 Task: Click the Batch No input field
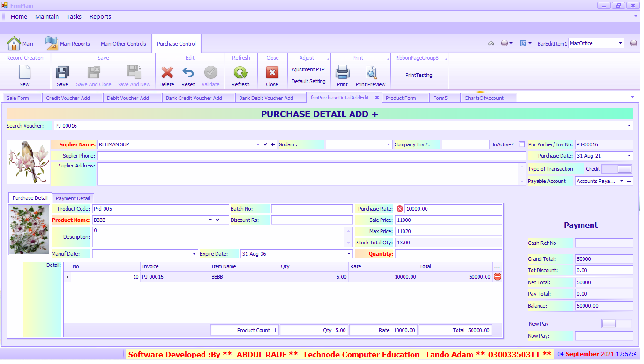[x=312, y=209]
